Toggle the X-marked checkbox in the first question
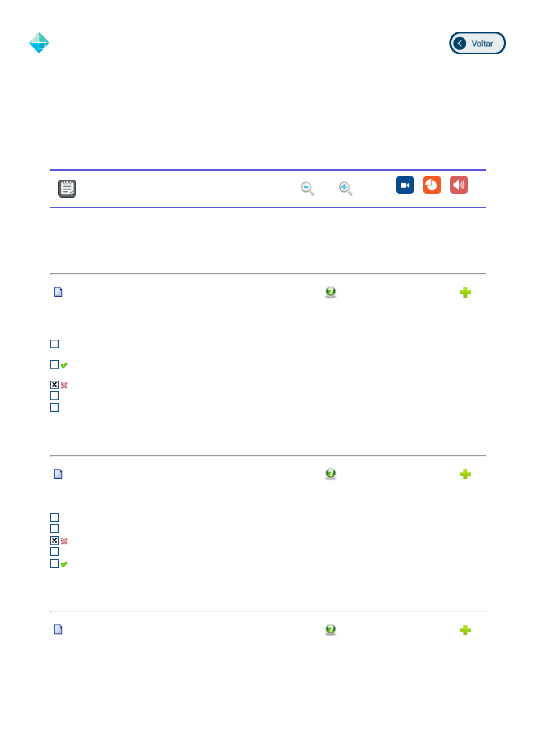Image resolution: width=534 pixels, height=756 pixels. (55, 385)
